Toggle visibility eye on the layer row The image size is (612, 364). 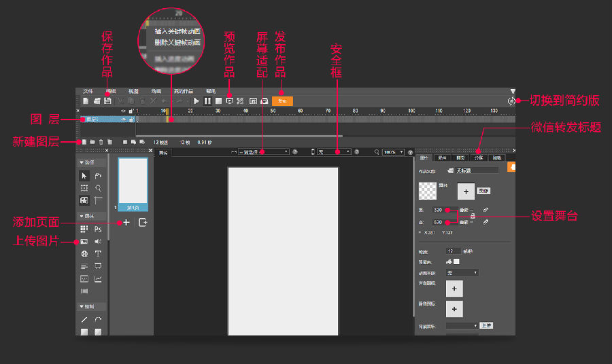pos(123,120)
